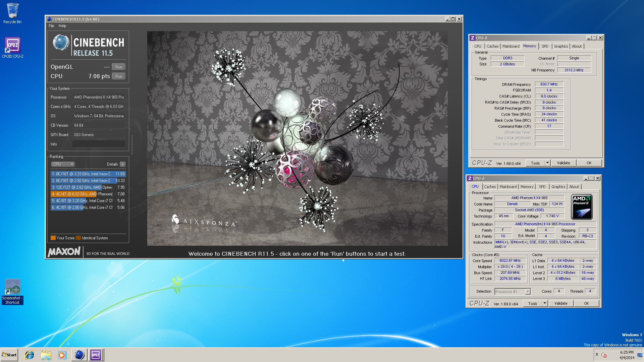Viewport: 644px width, 362px height.
Task: Switch to CPU tab in upper CPU-Z
Action: pyautogui.click(x=478, y=46)
